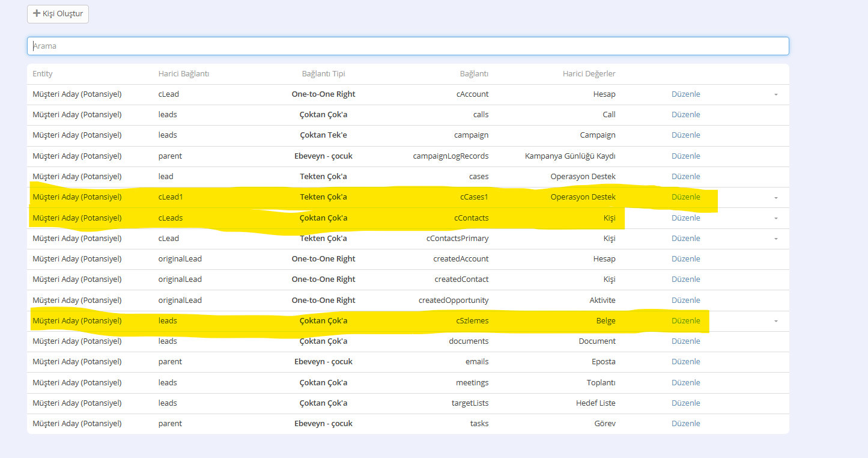Open the caret menu on cContacts row
Image resolution: width=868 pixels, height=458 pixels.
775,218
